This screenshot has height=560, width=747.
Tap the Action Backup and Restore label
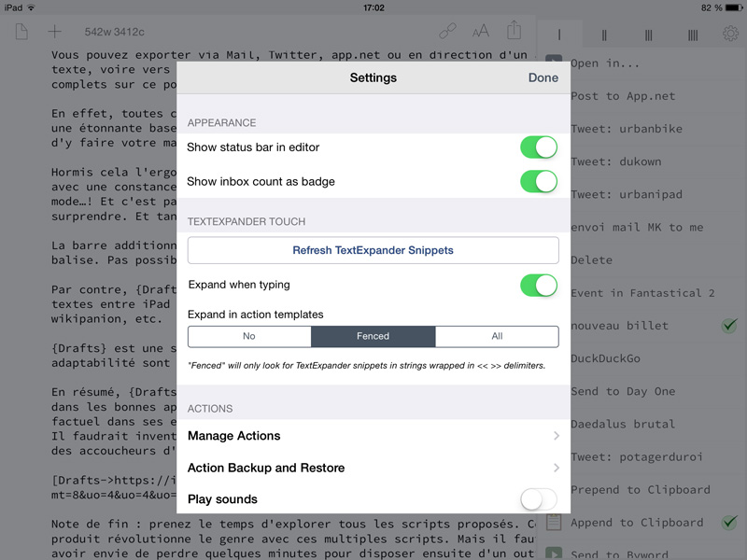pos(266,468)
